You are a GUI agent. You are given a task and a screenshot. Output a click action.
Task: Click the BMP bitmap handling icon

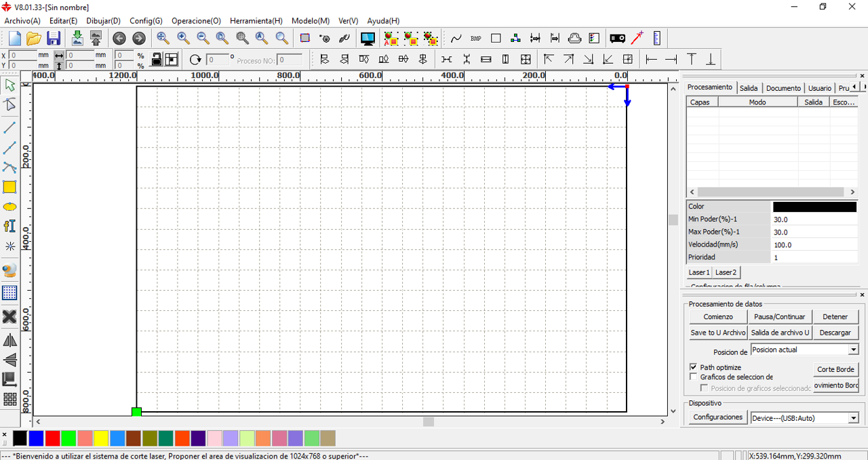coord(476,39)
